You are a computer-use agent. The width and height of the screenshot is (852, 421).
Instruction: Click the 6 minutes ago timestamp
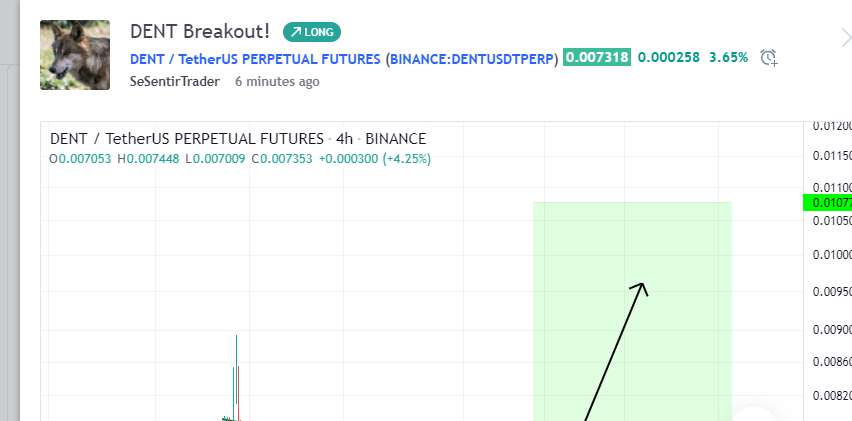click(x=277, y=81)
